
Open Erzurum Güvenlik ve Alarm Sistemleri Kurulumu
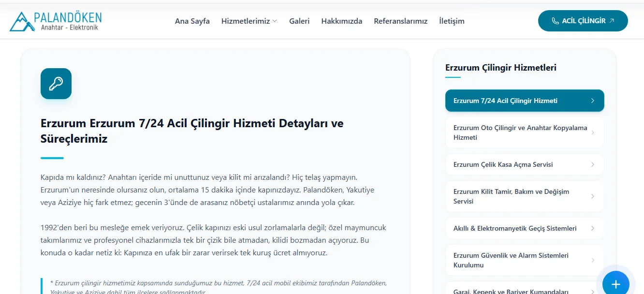click(525, 260)
